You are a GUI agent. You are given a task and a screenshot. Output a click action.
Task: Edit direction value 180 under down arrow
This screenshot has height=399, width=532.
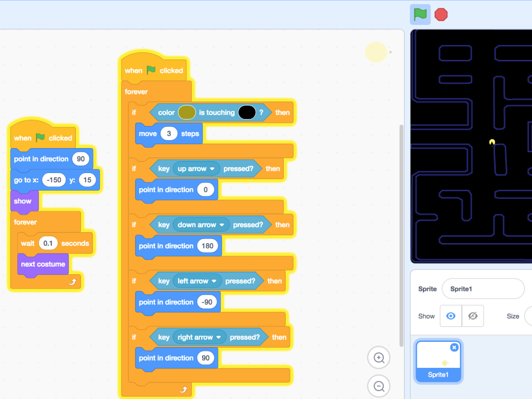click(x=207, y=246)
